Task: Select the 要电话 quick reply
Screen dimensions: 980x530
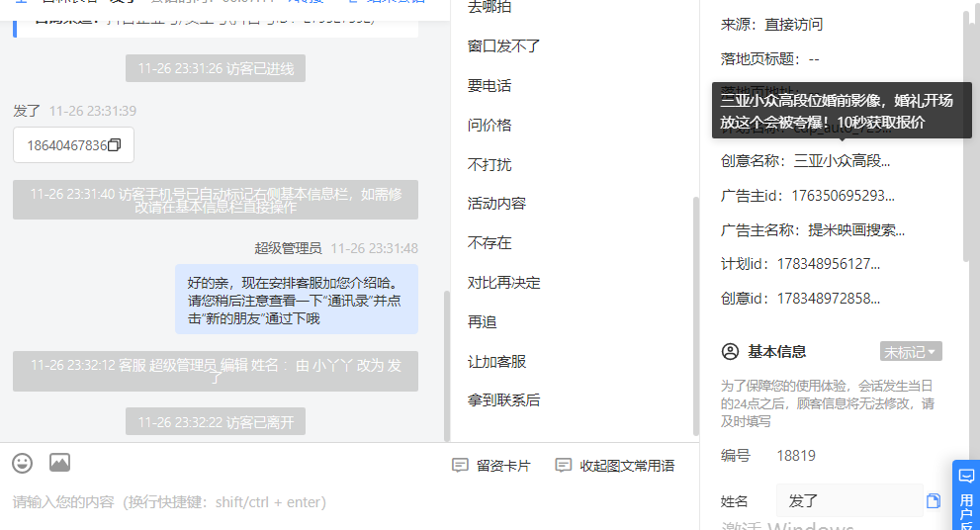Action: click(x=490, y=86)
